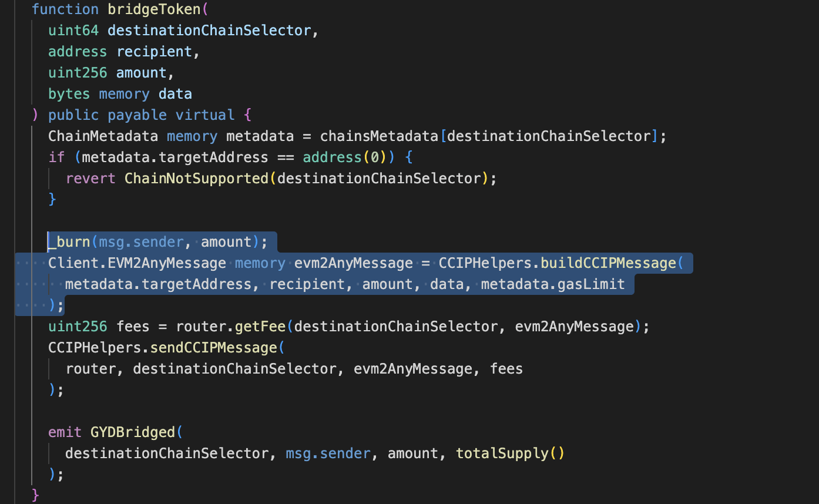Click the Client.EVM2AnyMessage type
Image resolution: width=819 pixels, height=504 pixels.
(x=137, y=263)
